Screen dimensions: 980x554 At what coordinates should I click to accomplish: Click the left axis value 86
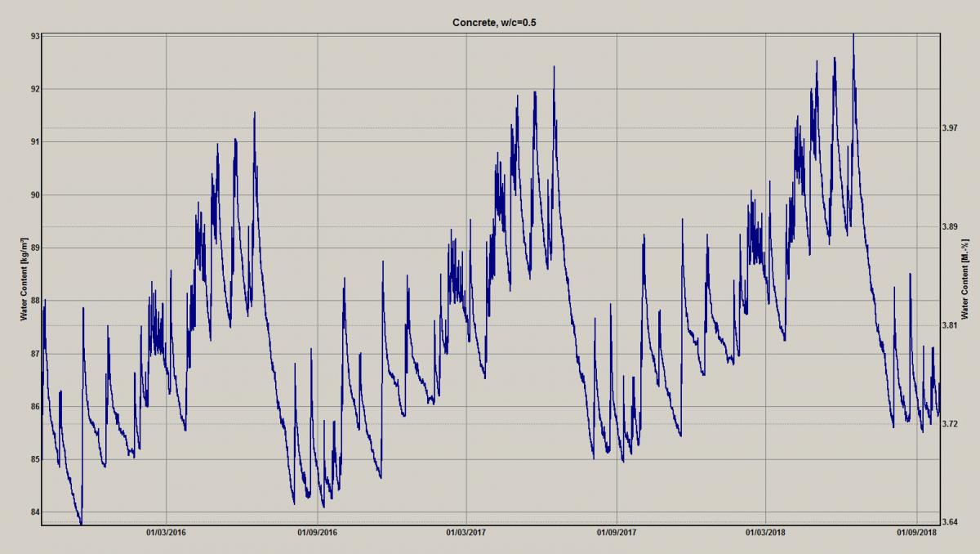pyautogui.click(x=36, y=406)
